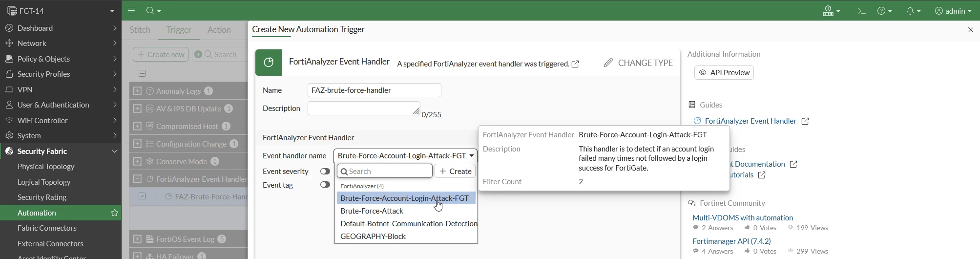Open external link icon next to FortiAnalyzer guide
The image size is (980, 259).
click(806, 121)
